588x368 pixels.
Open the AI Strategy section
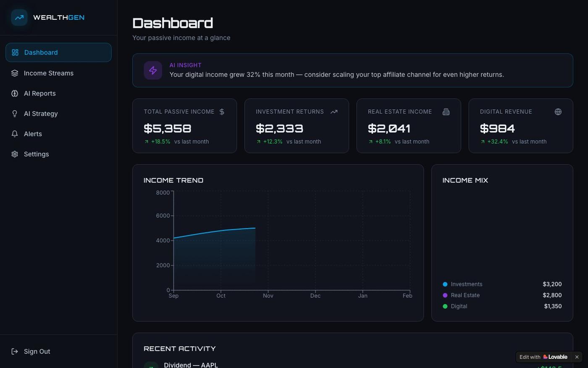tap(58, 114)
